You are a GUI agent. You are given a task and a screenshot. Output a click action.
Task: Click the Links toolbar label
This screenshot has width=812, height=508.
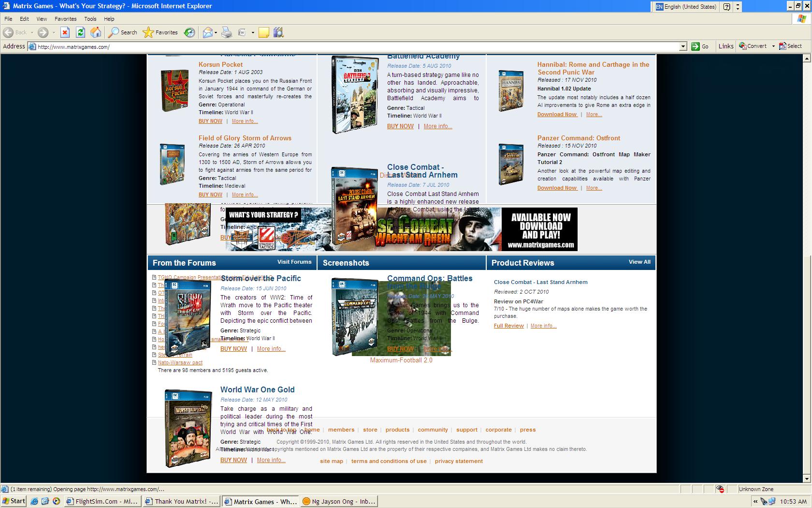(725, 46)
